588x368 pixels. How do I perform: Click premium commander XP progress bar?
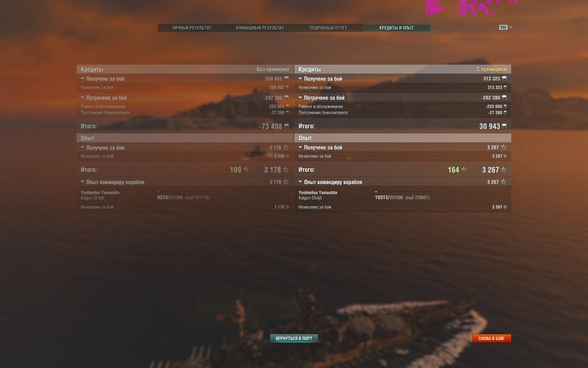(x=403, y=192)
